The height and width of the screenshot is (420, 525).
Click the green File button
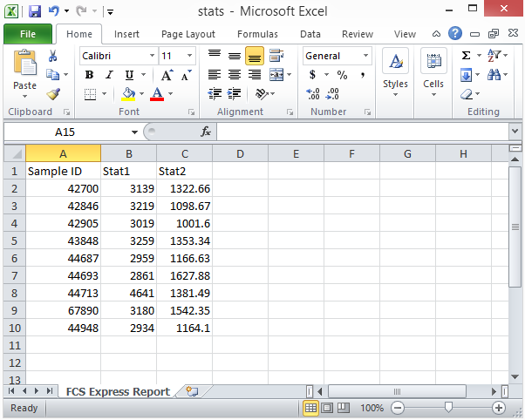point(27,34)
